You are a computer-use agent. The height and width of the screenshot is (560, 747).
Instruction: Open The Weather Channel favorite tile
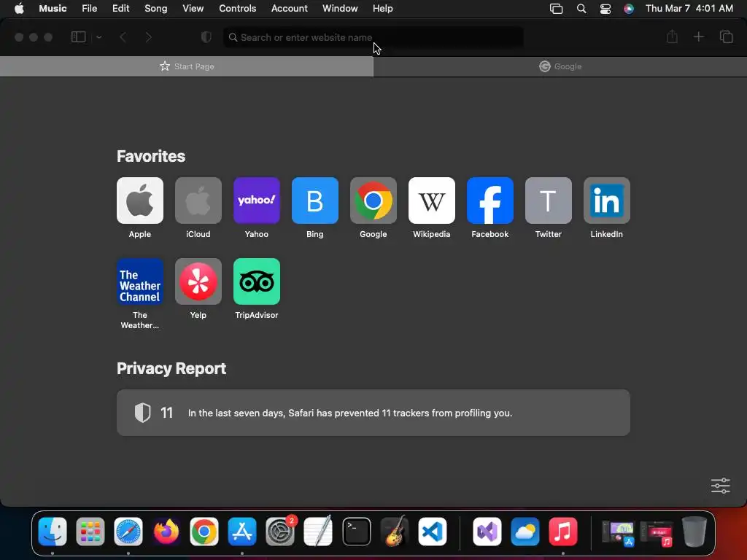(139, 281)
